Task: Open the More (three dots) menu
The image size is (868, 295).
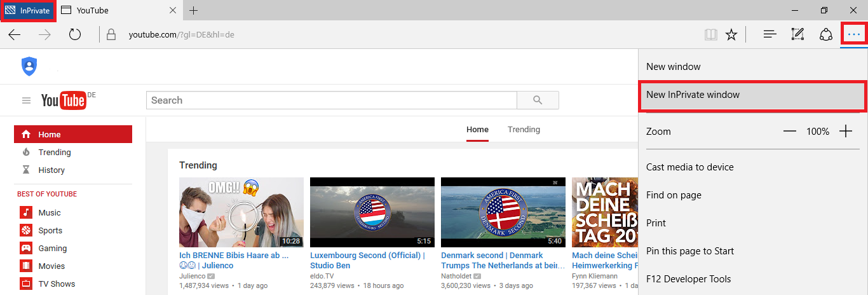Action: [x=854, y=34]
